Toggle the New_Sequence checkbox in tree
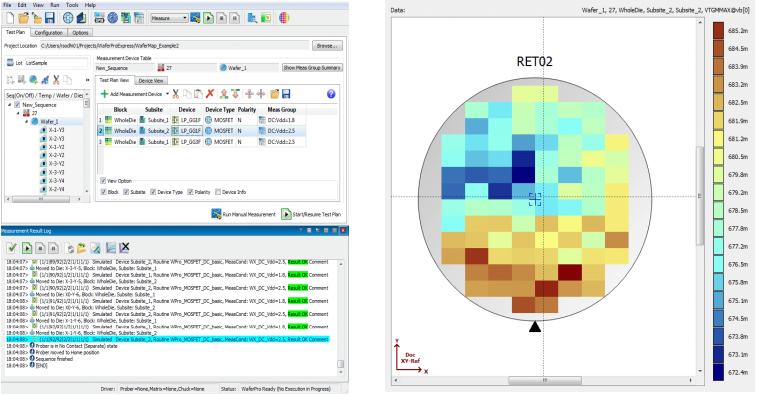The image size is (758, 396). [17, 104]
